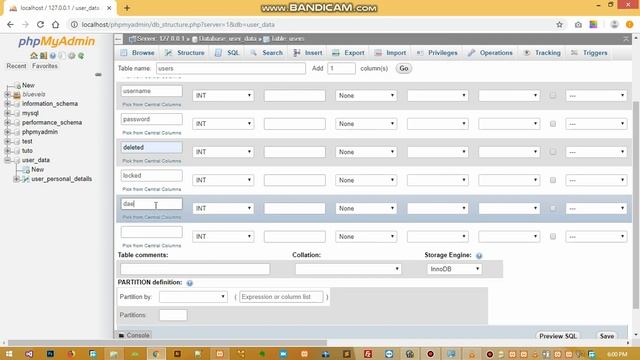Open the SQL tab
640x360 pixels.
pyautogui.click(x=227, y=53)
